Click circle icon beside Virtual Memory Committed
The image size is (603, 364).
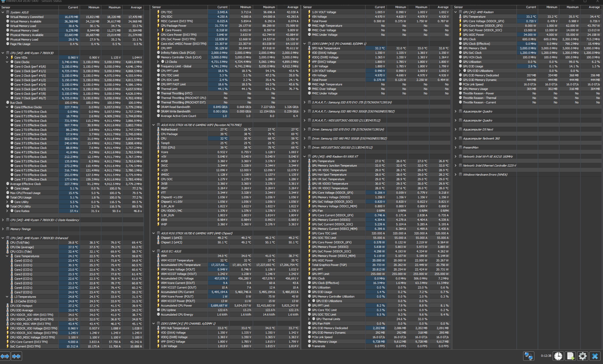[x=8, y=17]
